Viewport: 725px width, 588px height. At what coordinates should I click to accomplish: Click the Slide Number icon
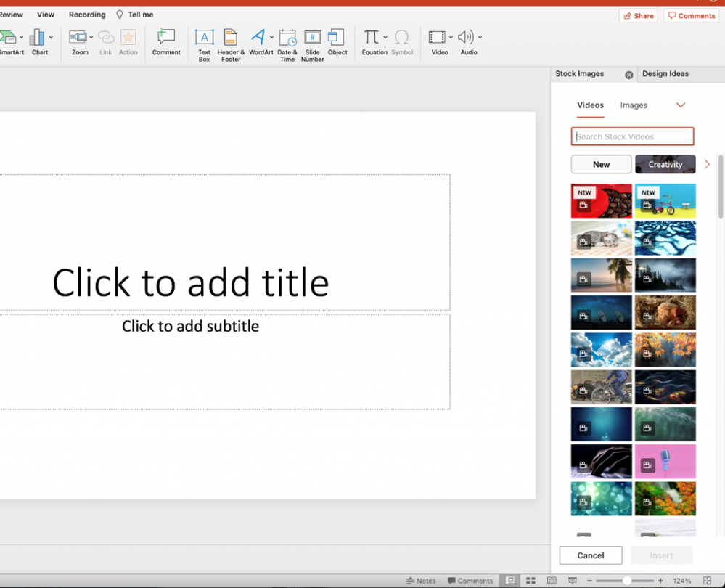(x=312, y=43)
